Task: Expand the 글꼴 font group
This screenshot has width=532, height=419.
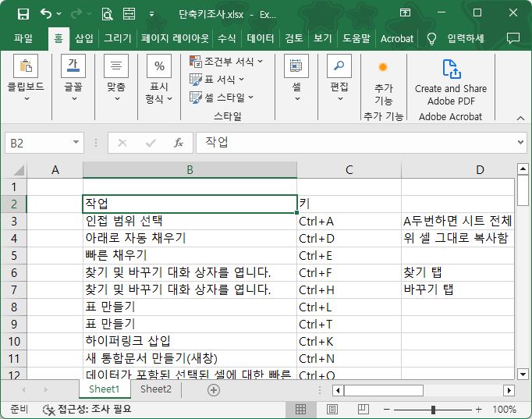Action: [x=73, y=78]
